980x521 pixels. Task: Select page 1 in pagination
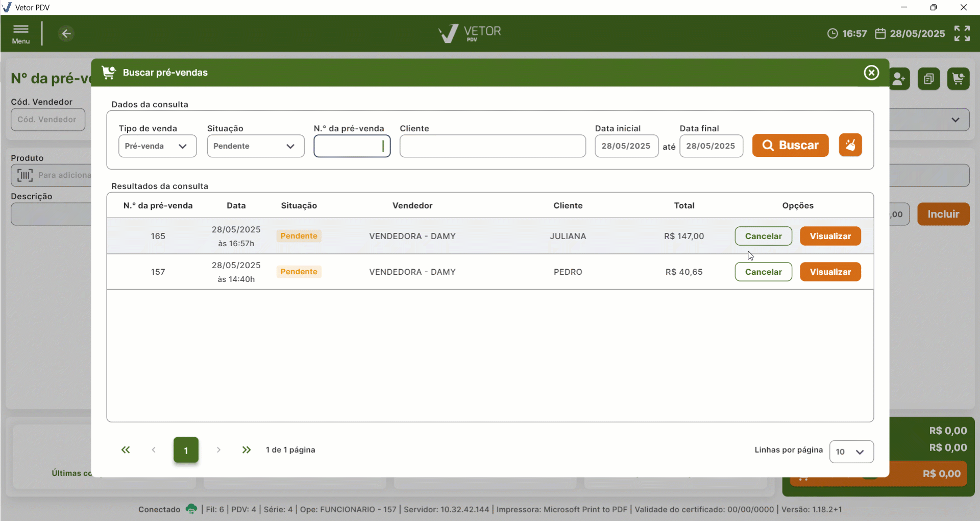tap(186, 450)
